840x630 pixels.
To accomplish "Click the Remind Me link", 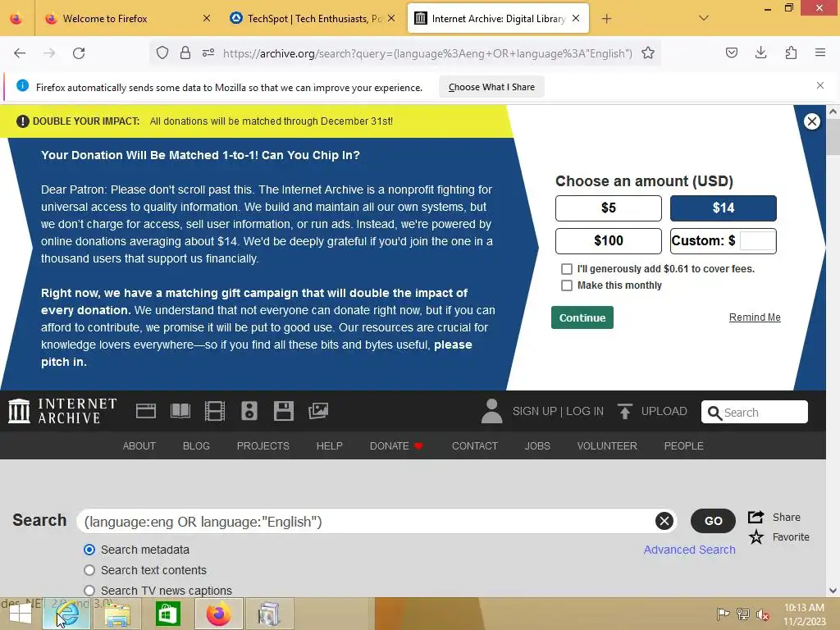I will (755, 317).
